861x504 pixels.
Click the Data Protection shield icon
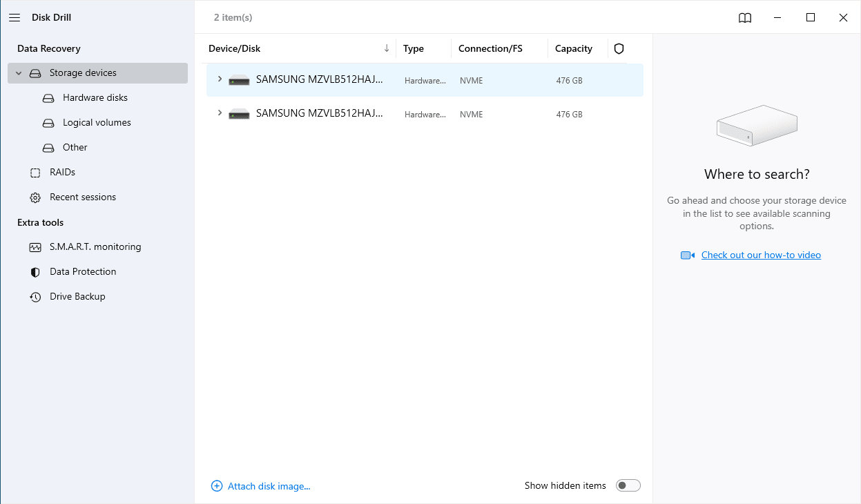coord(35,272)
